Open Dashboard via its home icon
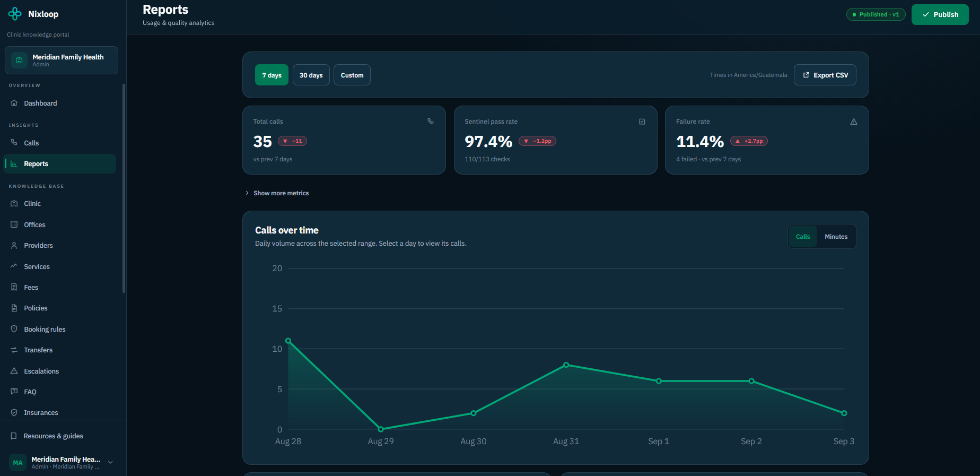The image size is (980, 476). coord(14,103)
